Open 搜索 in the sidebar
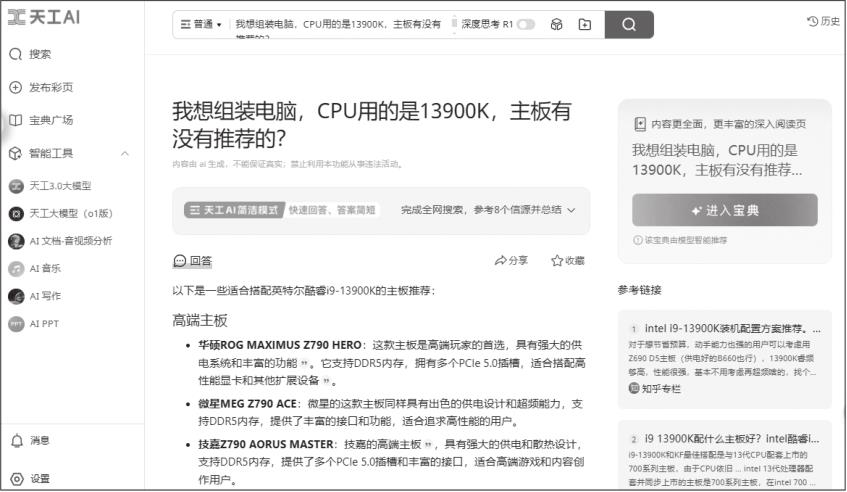The height and width of the screenshot is (492, 847). point(31,54)
